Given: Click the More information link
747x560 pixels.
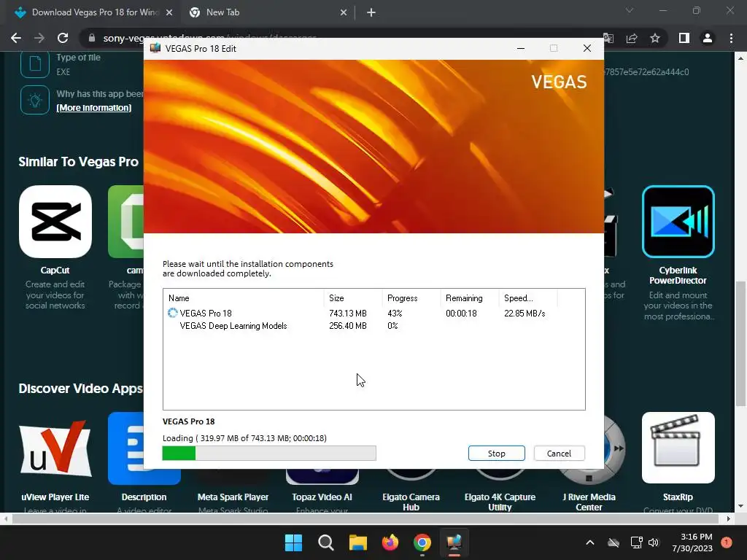Looking at the screenshot, I should (94, 108).
